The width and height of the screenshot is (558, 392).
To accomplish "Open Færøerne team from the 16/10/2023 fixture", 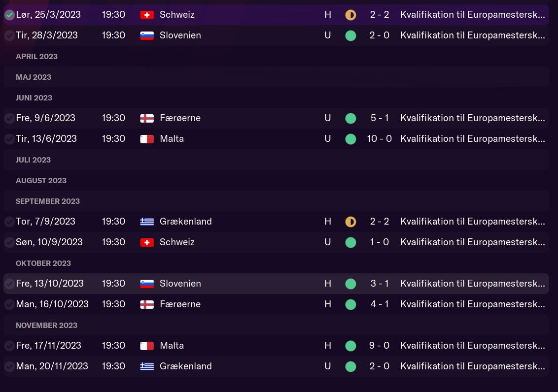I will (x=180, y=304).
